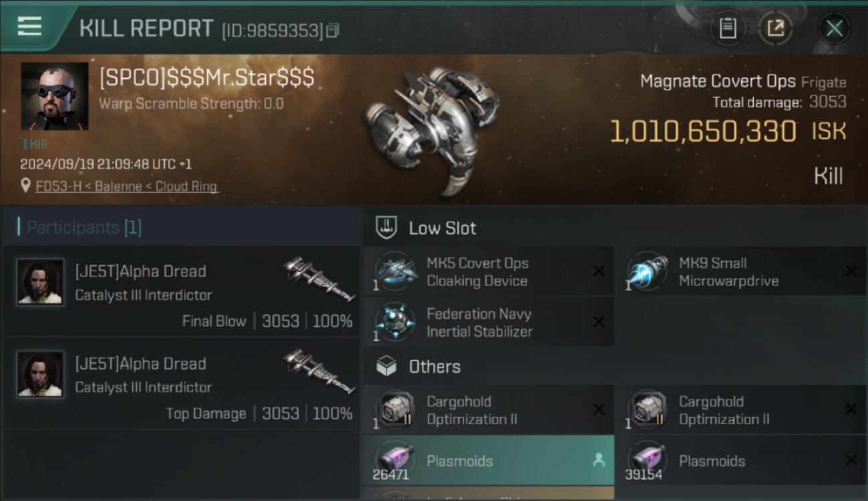Share the kill report externally
This screenshot has height=501, width=868.
(x=775, y=28)
